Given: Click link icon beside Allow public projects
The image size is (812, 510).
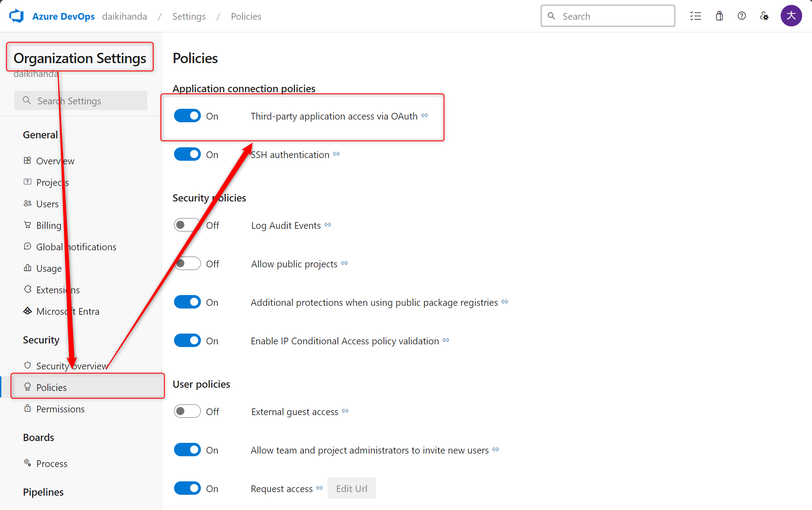Looking at the screenshot, I should (344, 263).
